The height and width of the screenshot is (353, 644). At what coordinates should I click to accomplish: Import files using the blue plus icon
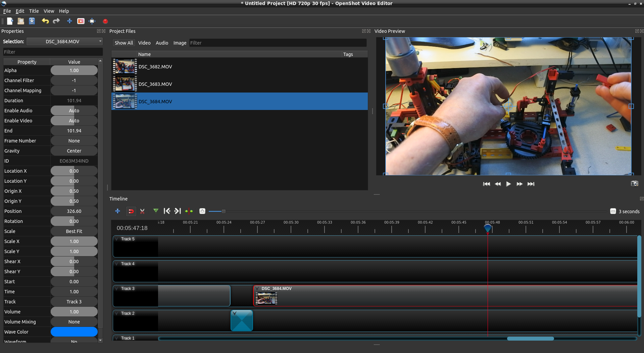69,21
